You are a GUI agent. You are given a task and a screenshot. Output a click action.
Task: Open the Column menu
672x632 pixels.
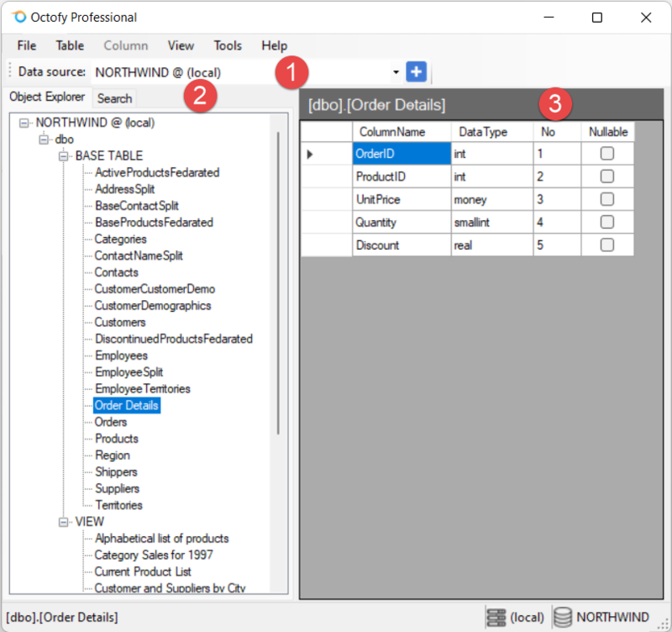125,45
